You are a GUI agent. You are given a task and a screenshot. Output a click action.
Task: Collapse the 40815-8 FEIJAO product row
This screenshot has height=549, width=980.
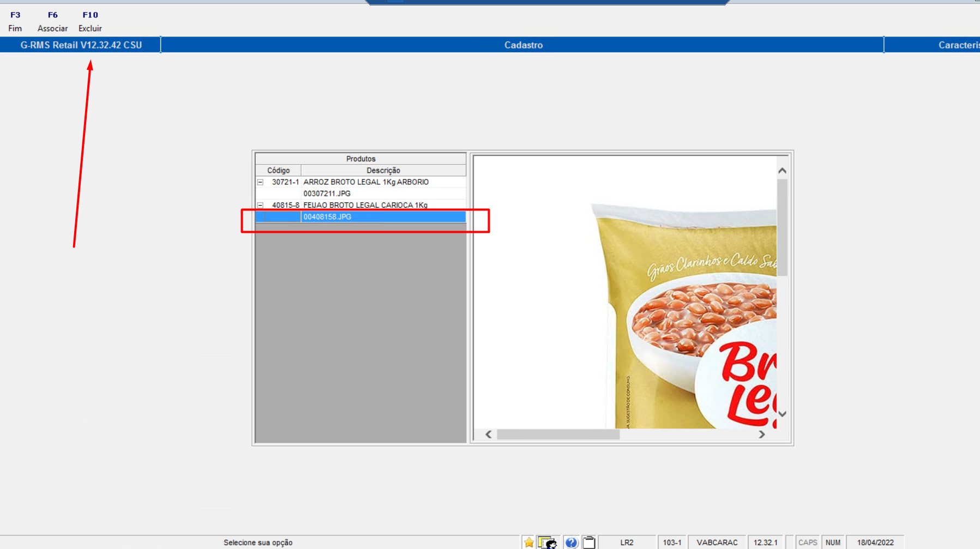[x=260, y=205]
